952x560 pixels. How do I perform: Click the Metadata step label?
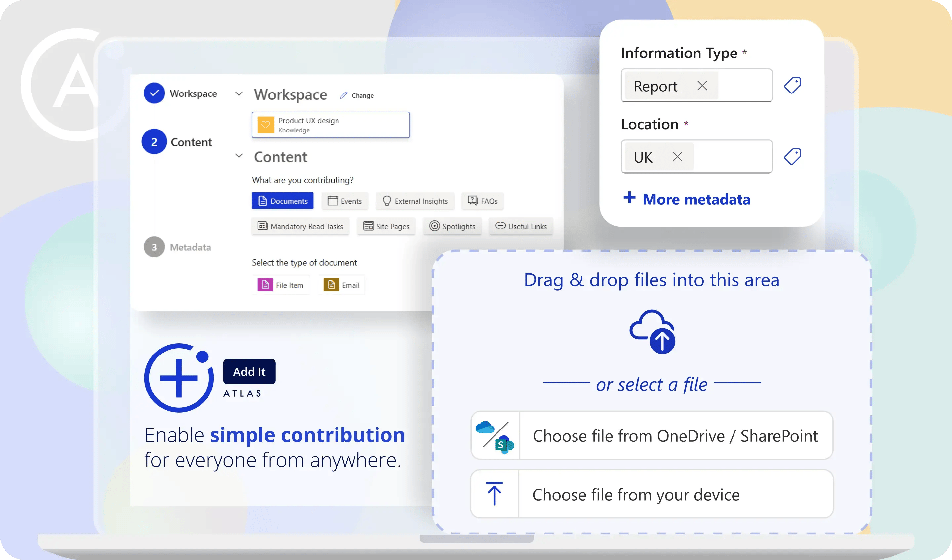click(x=190, y=247)
